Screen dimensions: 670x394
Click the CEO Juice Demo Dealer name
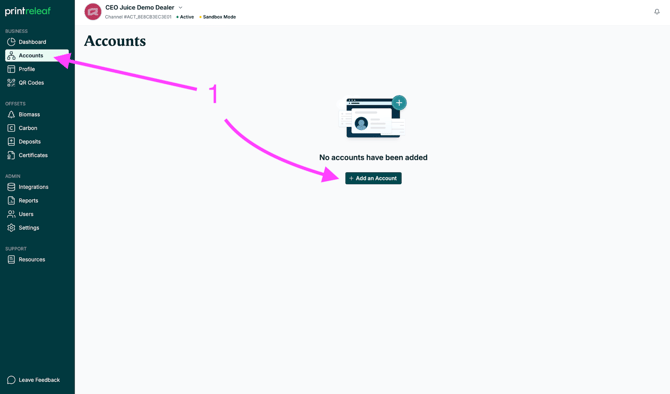click(140, 8)
